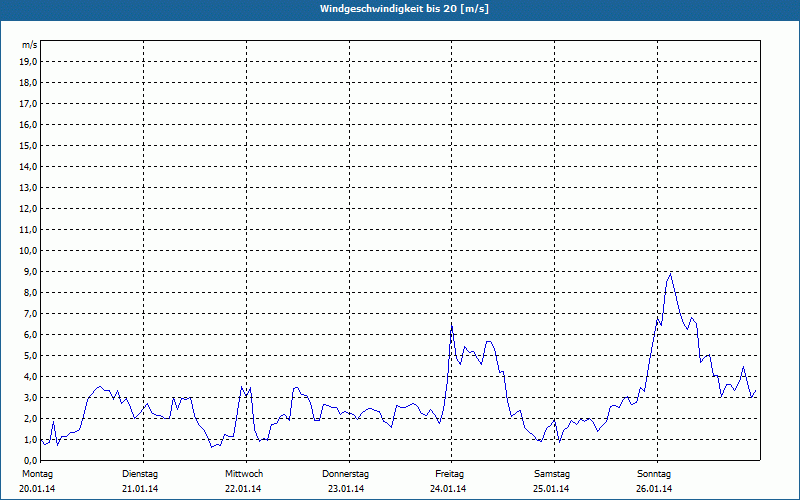Click the date '22.01.14'

[x=243, y=489]
